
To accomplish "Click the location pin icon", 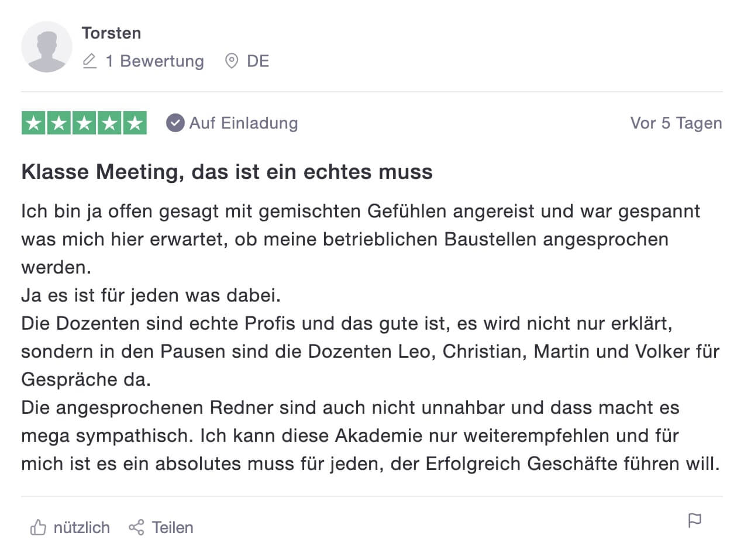I will coord(232,61).
